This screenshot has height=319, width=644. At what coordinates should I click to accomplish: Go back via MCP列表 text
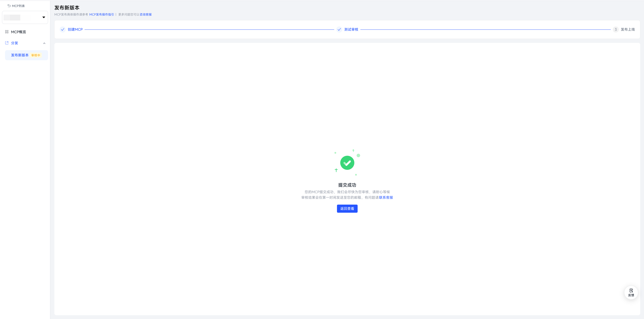[18, 6]
